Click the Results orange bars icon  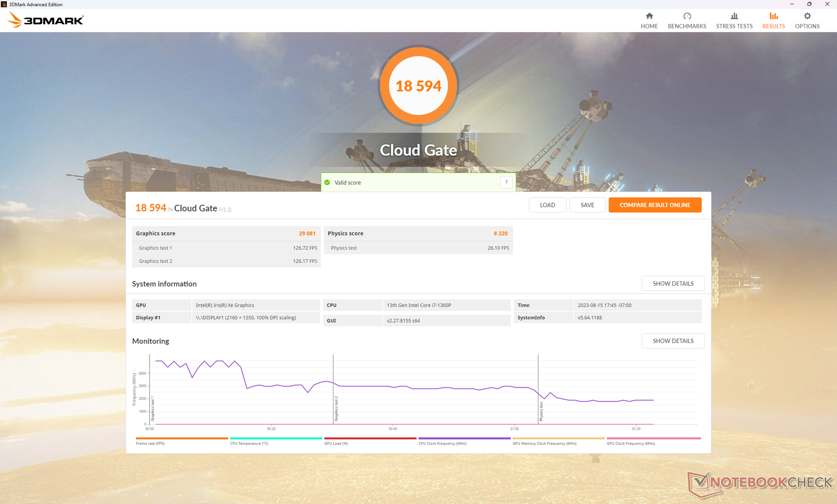(773, 16)
